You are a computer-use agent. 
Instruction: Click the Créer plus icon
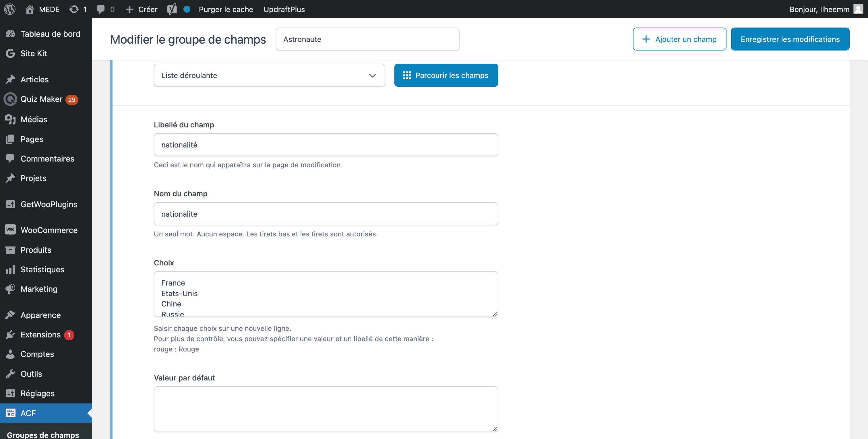point(129,9)
